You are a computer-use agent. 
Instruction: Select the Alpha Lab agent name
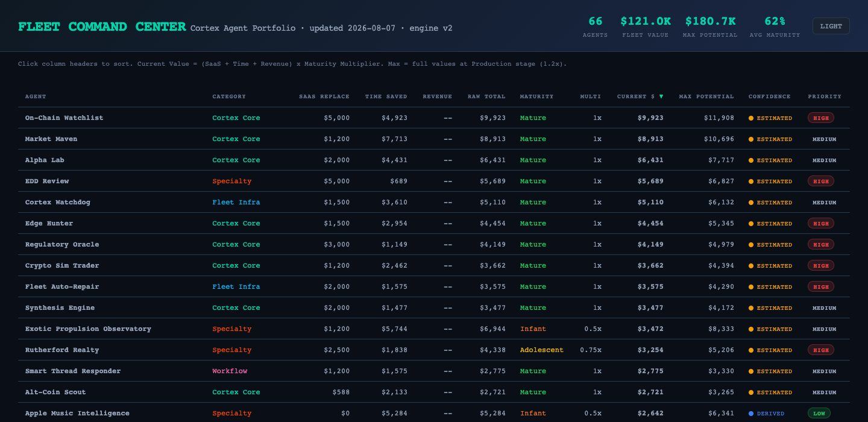tap(45, 160)
